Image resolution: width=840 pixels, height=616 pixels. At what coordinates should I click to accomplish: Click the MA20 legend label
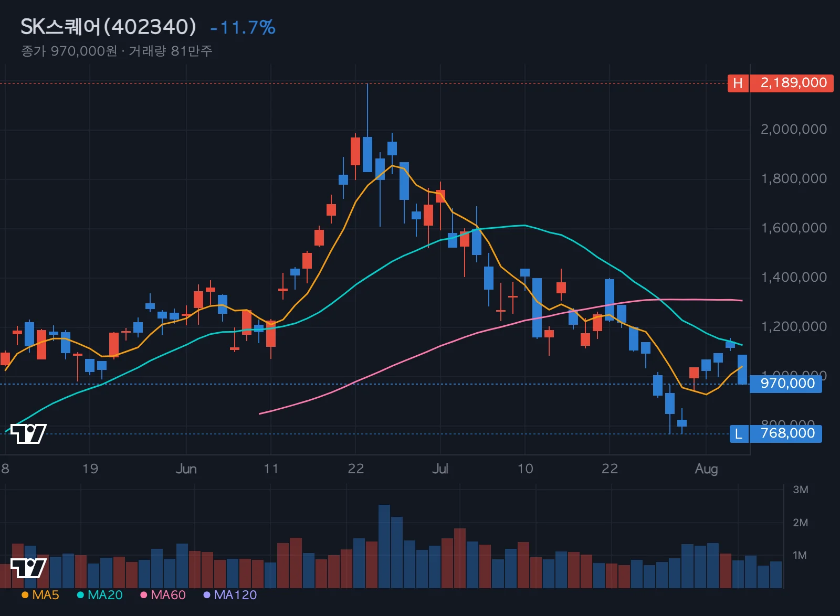pyautogui.click(x=105, y=595)
